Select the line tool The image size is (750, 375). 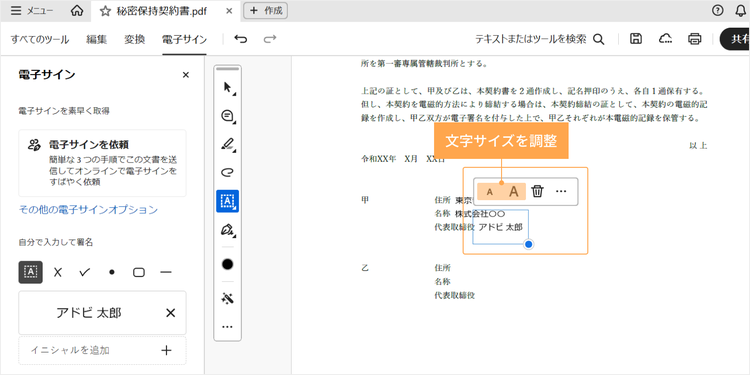(166, 272)
